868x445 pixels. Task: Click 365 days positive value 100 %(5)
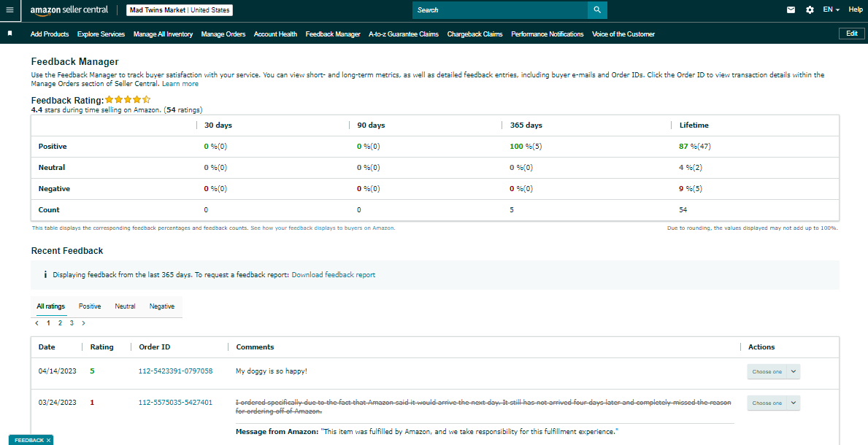tap(526, 147)
